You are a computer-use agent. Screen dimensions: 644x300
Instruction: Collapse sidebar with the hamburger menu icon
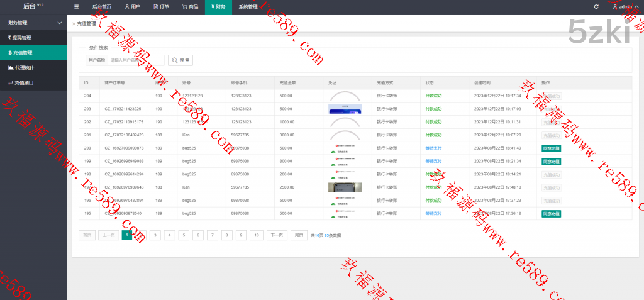(77, 7)
